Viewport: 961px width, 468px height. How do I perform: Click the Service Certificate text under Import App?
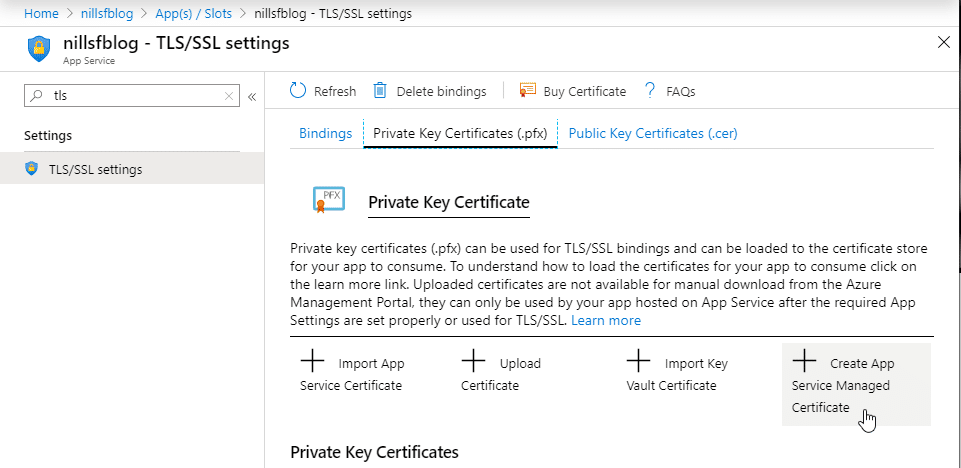[x=351, y=385]
